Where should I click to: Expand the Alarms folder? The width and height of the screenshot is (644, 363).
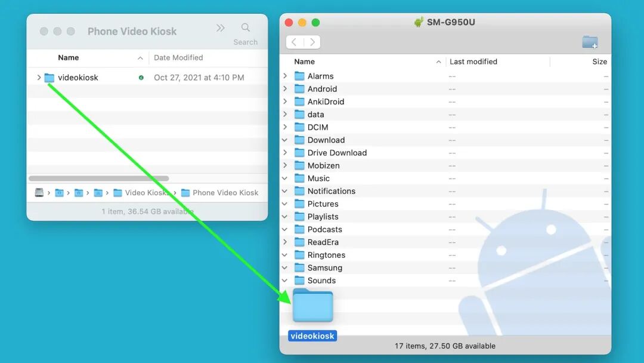coord(285,76)
